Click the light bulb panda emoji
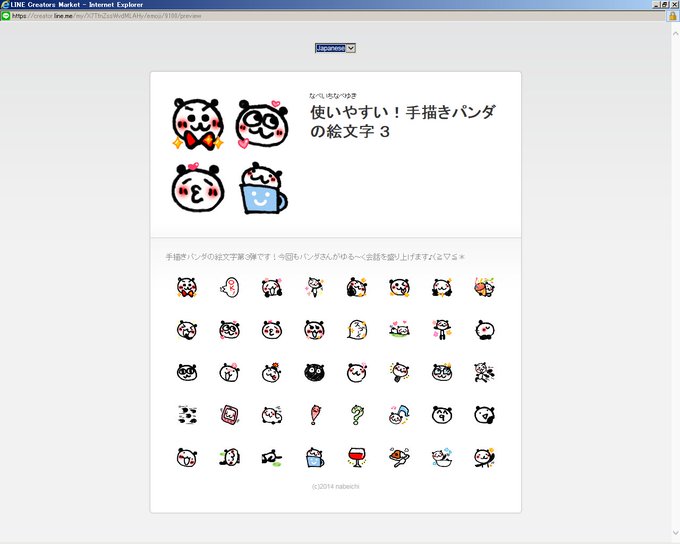 (x=399, y=372)
